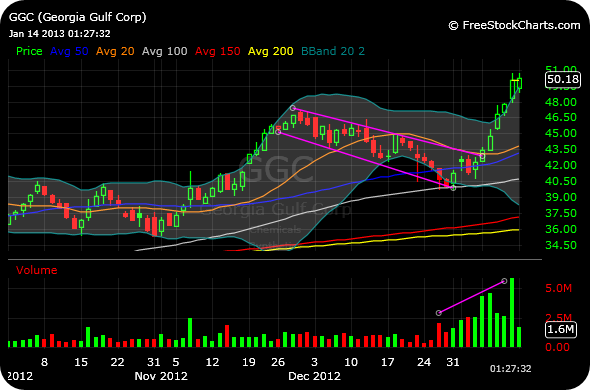Click the date label 12 on time axis
This screenshot has width=590, height=390.
(x=212, y=362)
